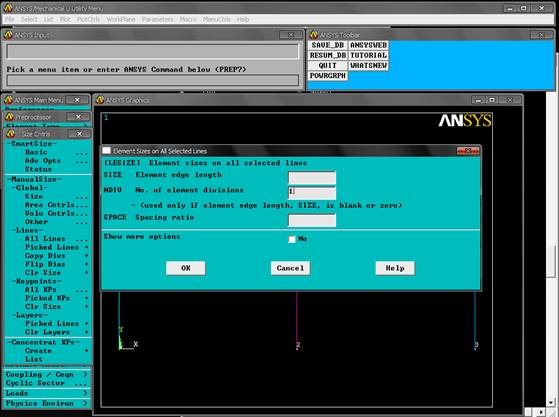Open the Parameters menu
559x417 pixels.
(x=157, y=20)
